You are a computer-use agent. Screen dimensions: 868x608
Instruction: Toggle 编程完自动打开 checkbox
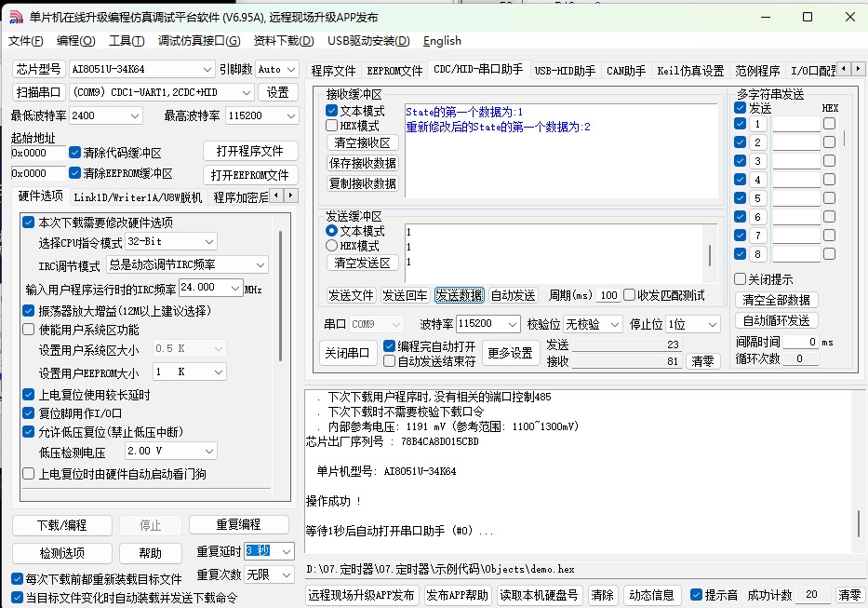coord(389,346)
